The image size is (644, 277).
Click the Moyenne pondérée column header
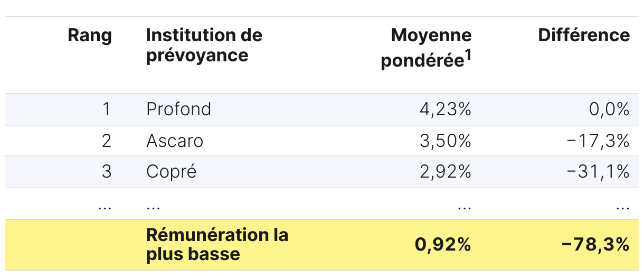tap(426, 48)
